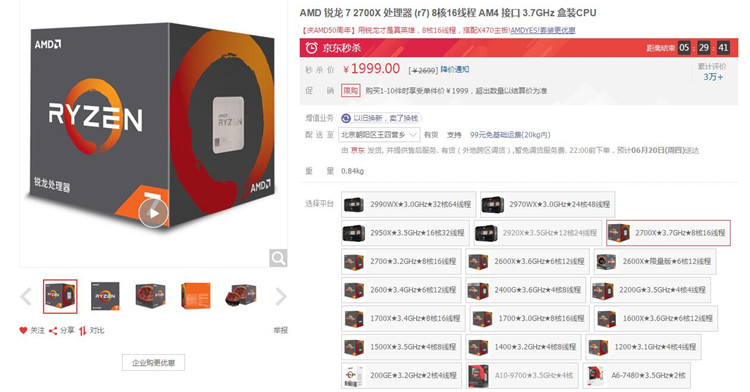750x392 pixels.
Task: Select the 2600X 3.6GHz 6-core option
Action: [528, 261]
